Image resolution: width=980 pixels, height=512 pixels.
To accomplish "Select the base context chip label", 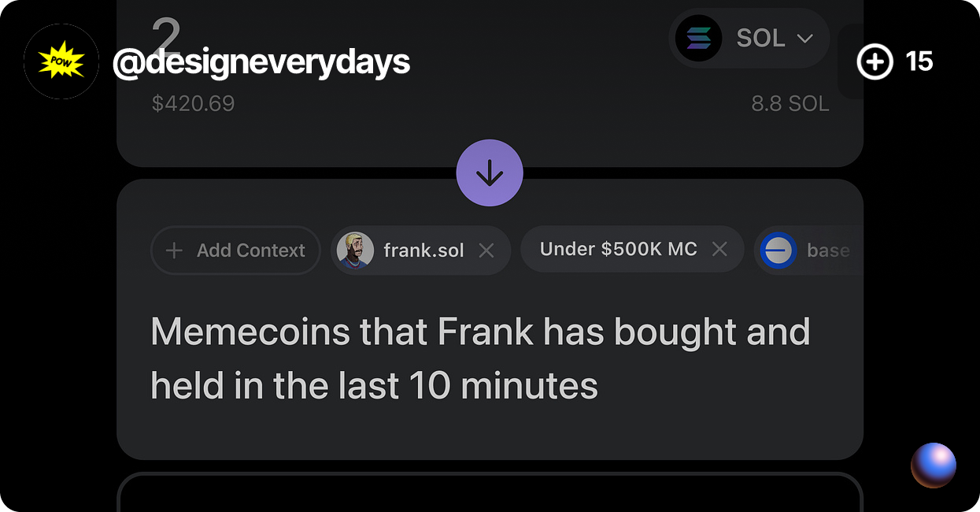I will (x=828, y=250).
